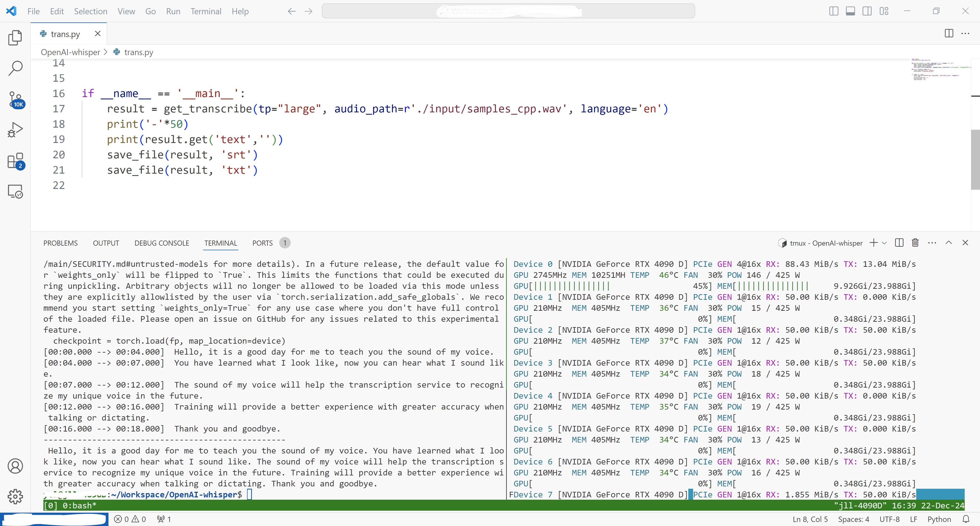980x526 pixels.
Task: Open the Accounts menu icon
Action: (x=15, y=466)
